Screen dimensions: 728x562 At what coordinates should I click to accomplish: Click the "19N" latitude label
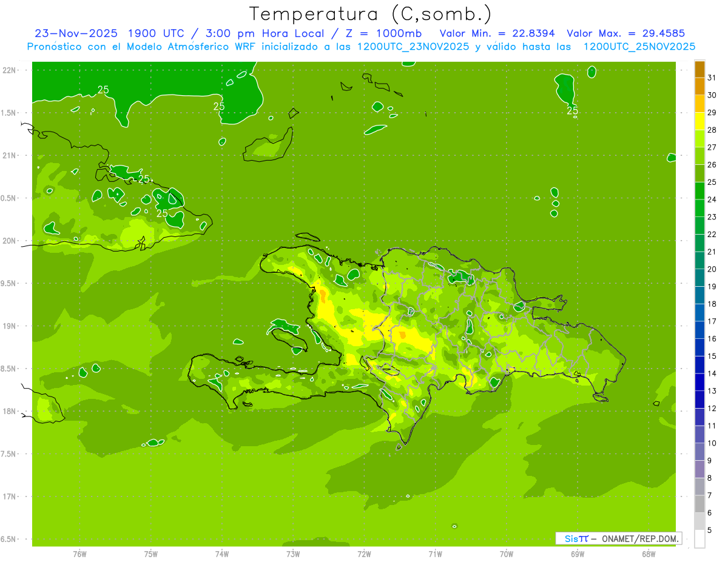(8, 326)
